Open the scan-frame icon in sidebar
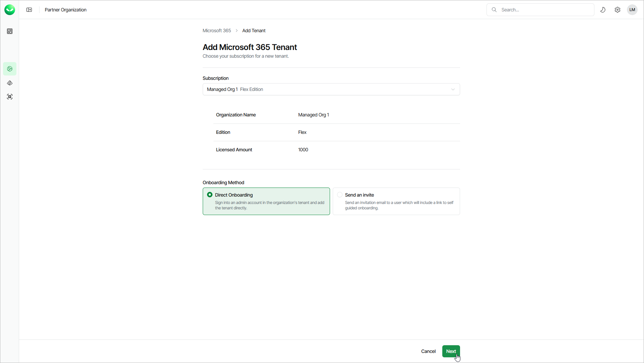 coord(10,97)
